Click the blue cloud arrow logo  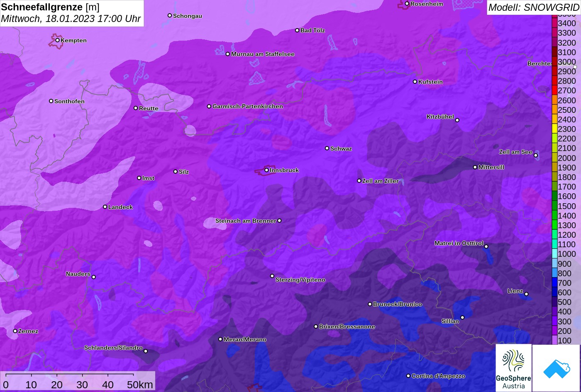[x=556, y=368]
